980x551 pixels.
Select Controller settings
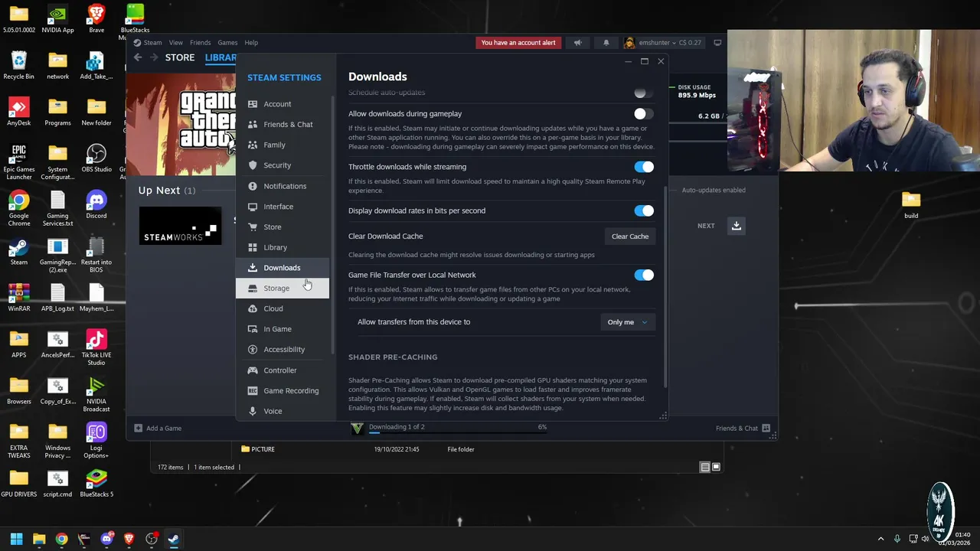(283, 370)
